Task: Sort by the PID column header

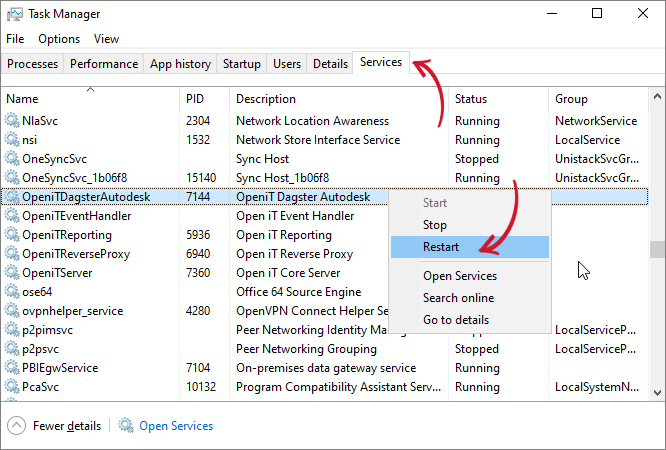Action: [x=196, y=99]
